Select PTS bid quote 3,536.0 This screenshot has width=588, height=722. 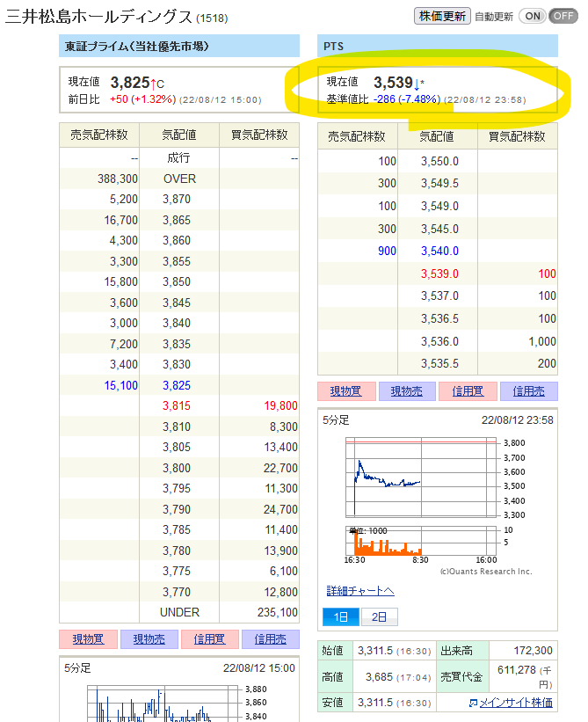point(439,342)
